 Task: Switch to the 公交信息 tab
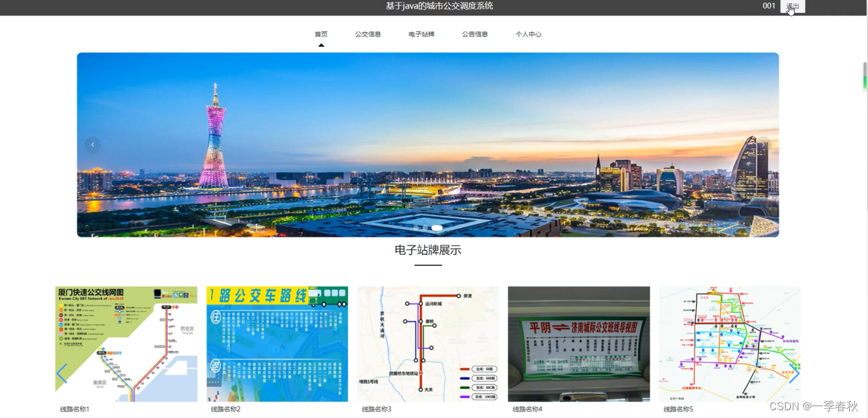(367, 34)
